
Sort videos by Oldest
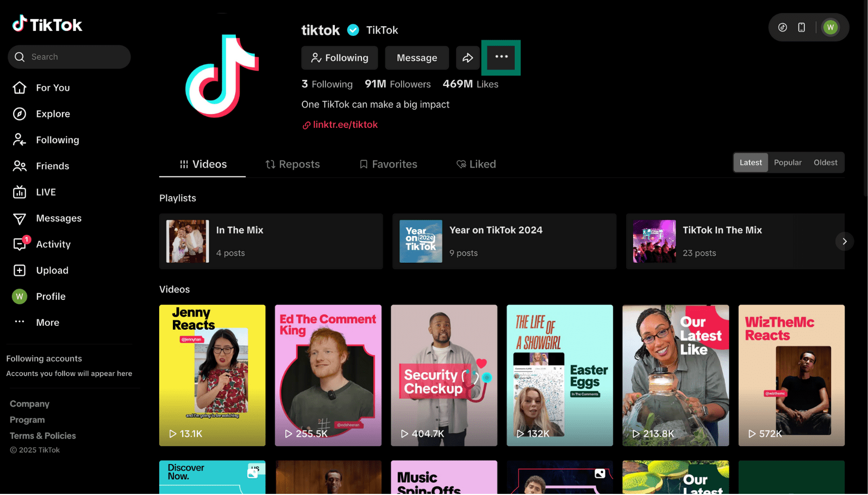[825, 163]
